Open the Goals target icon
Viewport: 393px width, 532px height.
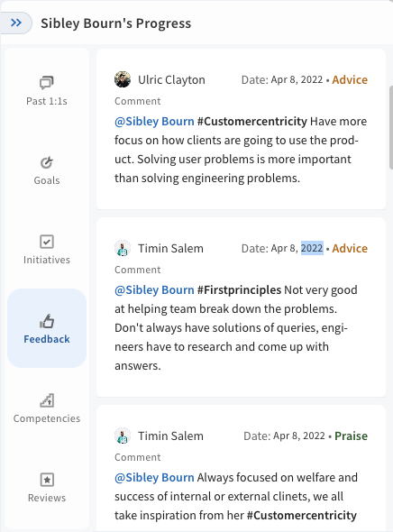click(47, 162)
